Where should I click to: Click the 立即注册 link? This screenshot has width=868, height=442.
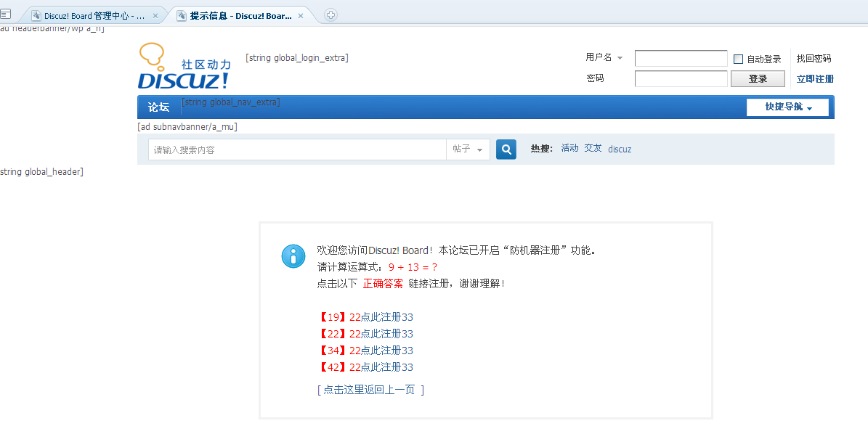point(815,78)
